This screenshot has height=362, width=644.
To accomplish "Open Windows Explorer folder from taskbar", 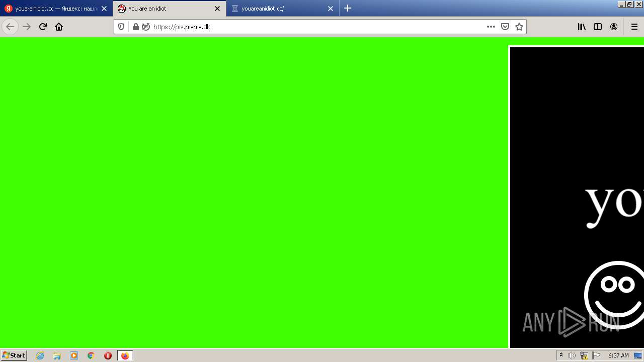I will click(x=57, y=355).
